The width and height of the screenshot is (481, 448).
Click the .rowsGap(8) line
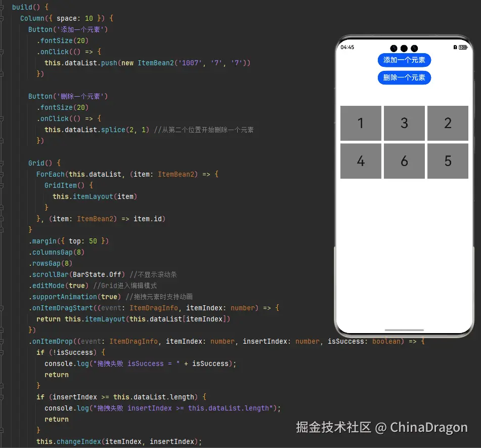[51, 263]
